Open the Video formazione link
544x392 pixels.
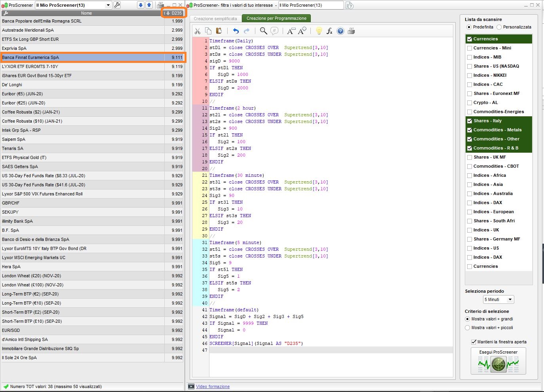pos(213,386)
